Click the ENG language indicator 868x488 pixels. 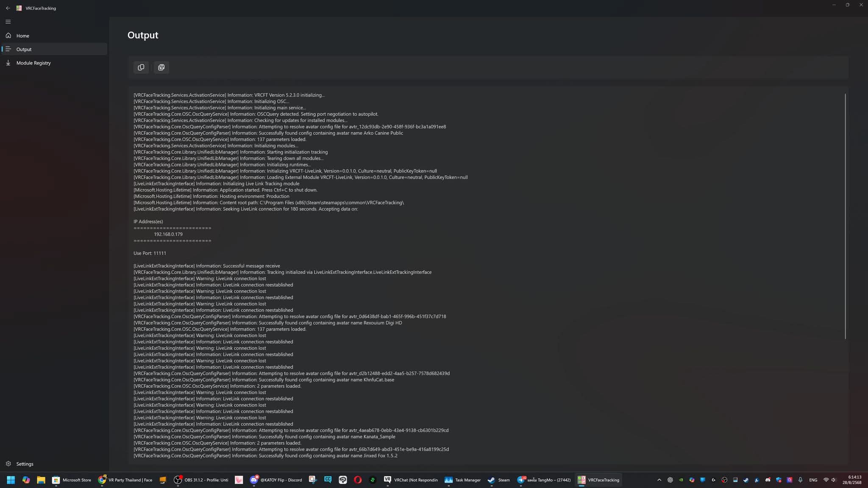tap(813, 480)
